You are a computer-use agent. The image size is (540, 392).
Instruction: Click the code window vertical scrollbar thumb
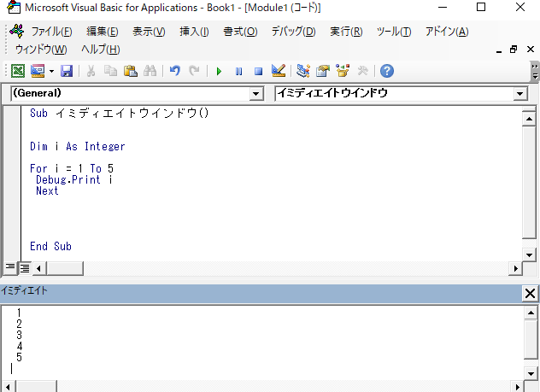tap(529, 182)
